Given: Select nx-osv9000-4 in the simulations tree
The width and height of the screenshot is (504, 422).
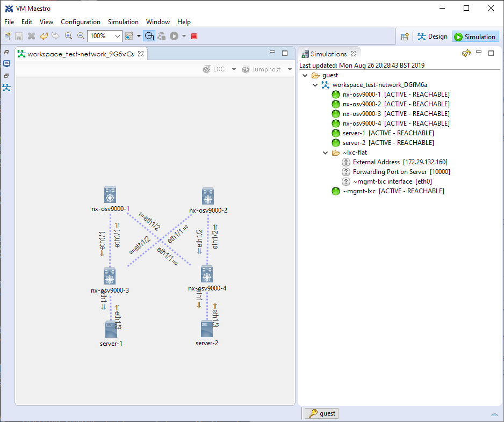Looking at the screenshot, I should click(391, 123).
